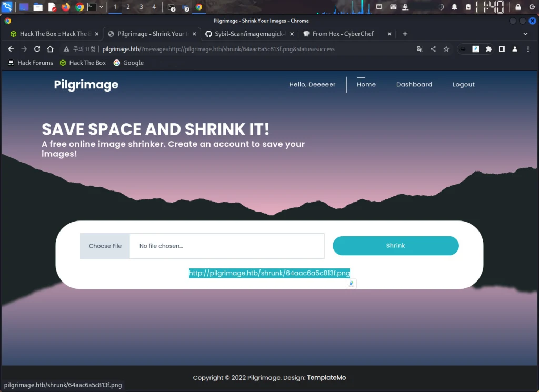Open the TemplateMo footer link
Viewport: 539px width, 392px height.
[326, 378]
